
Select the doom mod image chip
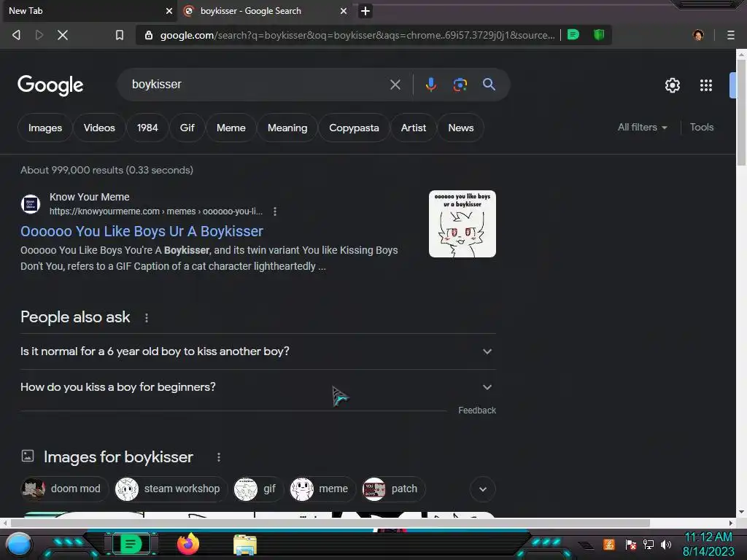64,489
